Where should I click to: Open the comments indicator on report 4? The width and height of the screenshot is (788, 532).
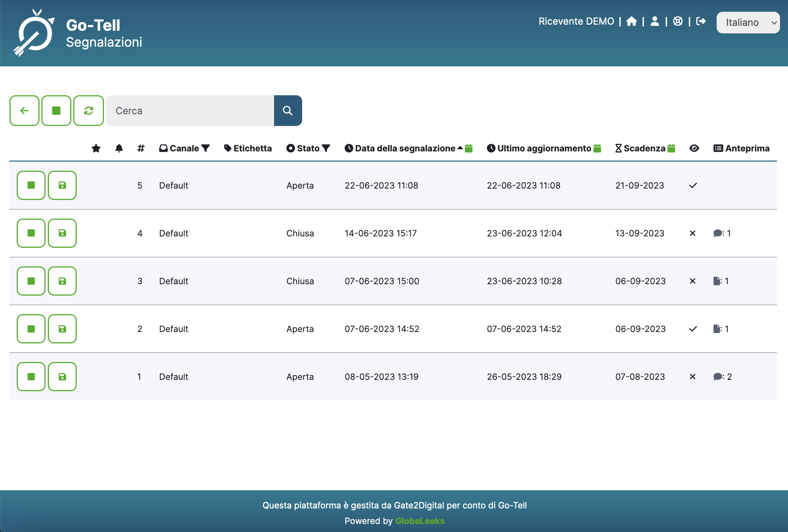coord(719,233)
